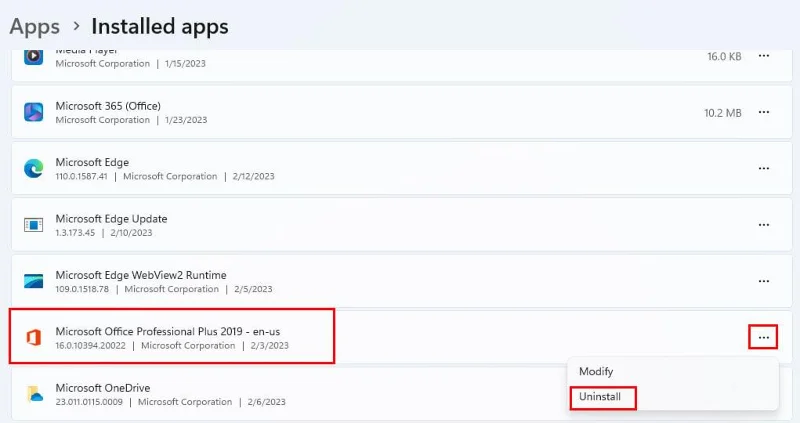The height and width of the screenshot is (423, 800).
Task: Open more options for Microsoft Edge Update
Action: point(763,225)
